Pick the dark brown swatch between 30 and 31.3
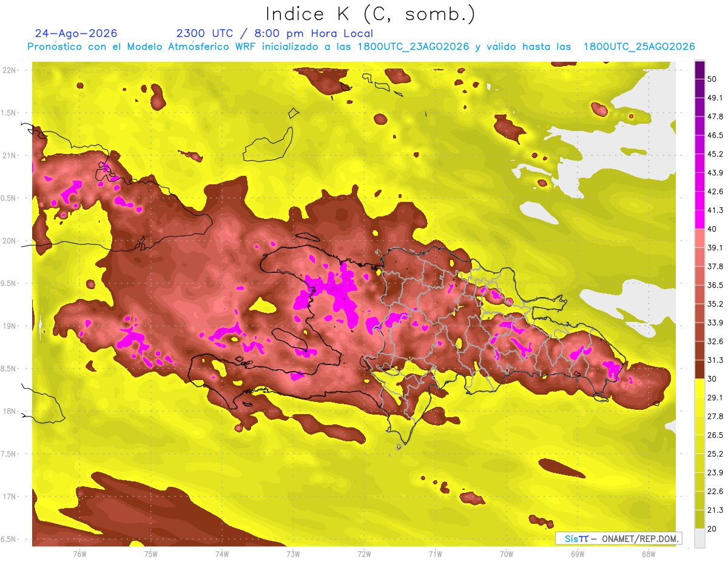The width and height of the screenshot is (728, 562). click(x=699, y=369)
